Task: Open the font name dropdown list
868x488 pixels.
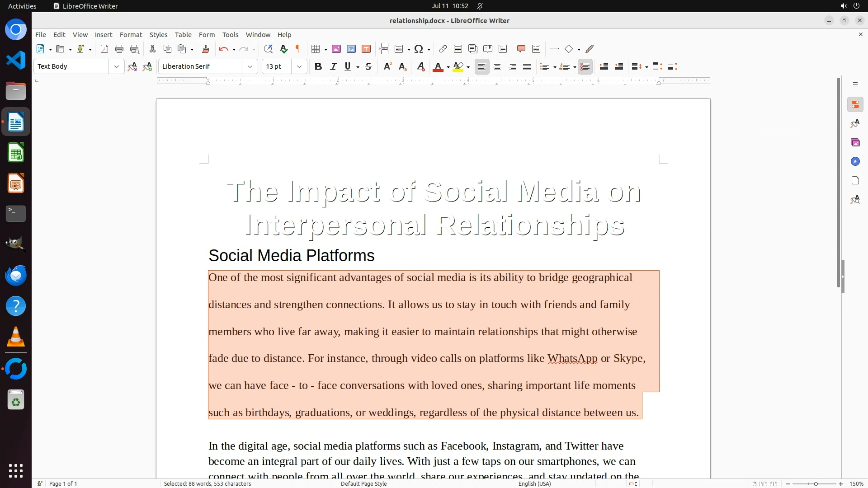Action: click(250, 66)
